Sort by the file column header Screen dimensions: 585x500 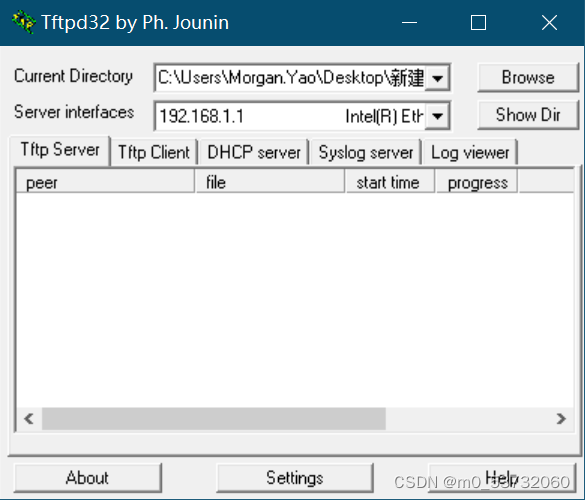pos(270,182)
